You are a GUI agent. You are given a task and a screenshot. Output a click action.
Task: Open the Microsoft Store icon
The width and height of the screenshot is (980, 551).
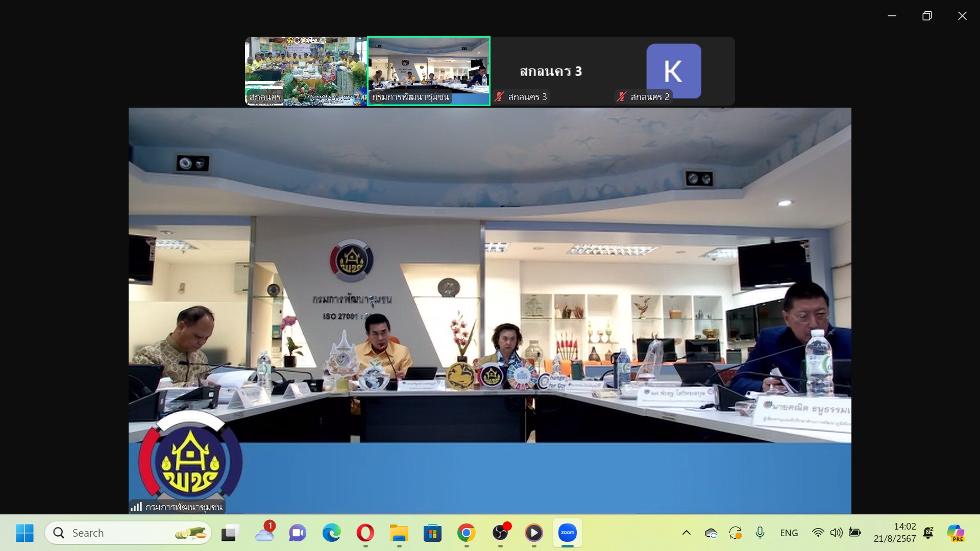[x=432, y=533]
